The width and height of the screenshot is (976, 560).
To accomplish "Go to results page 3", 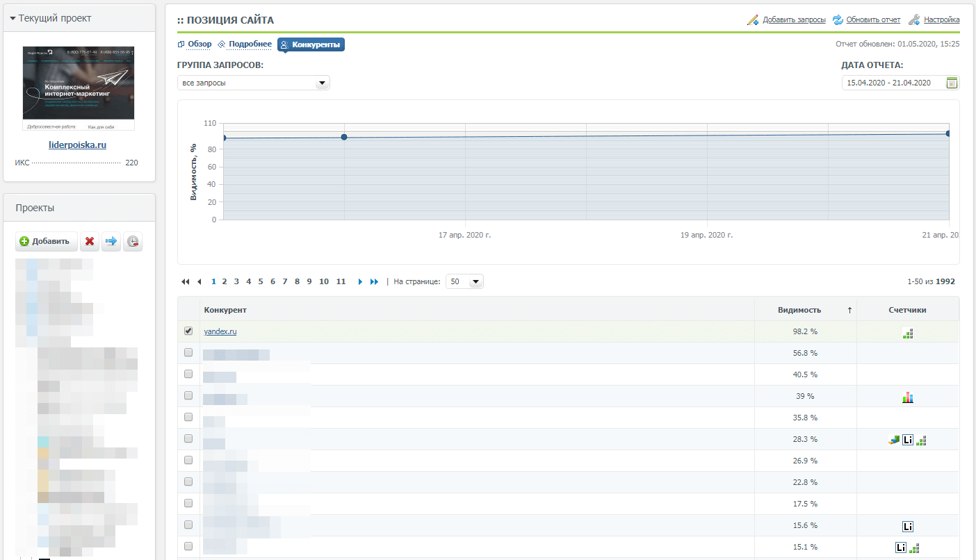I will click(x=236, y=282).
